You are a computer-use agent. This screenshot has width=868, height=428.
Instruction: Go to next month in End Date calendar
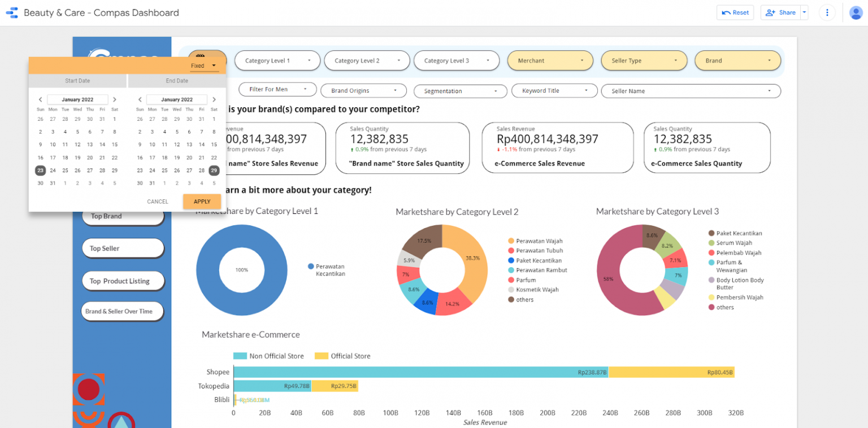coord(214,99)
